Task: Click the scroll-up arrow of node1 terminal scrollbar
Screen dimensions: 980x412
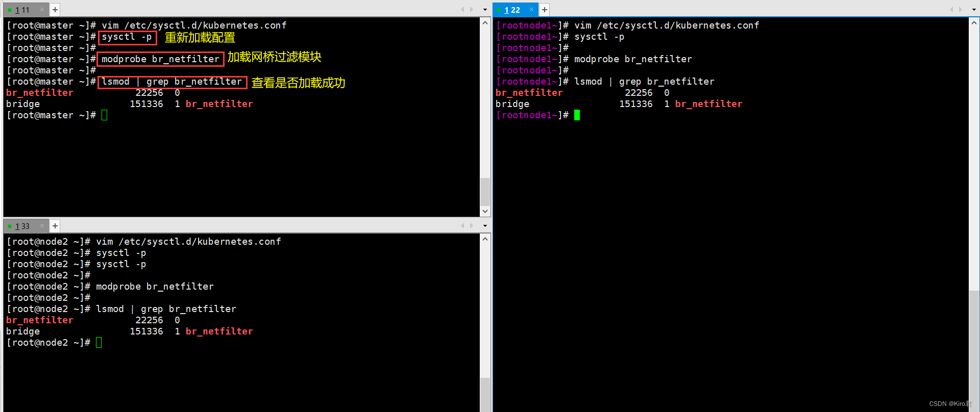Action: 974,23
